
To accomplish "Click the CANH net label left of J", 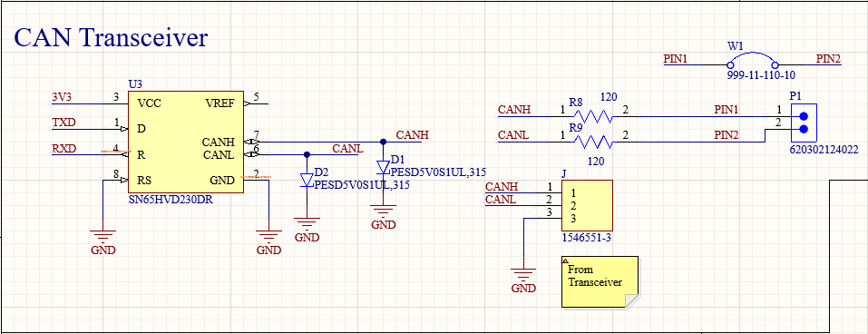I will (502, 186).
